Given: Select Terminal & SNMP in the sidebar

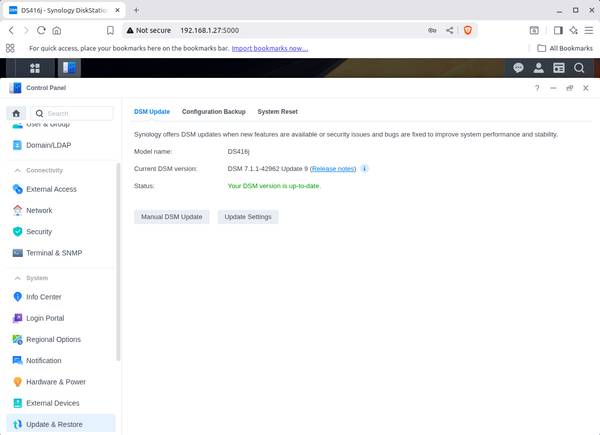Looking at the screenshot, I should pos(54,253).
